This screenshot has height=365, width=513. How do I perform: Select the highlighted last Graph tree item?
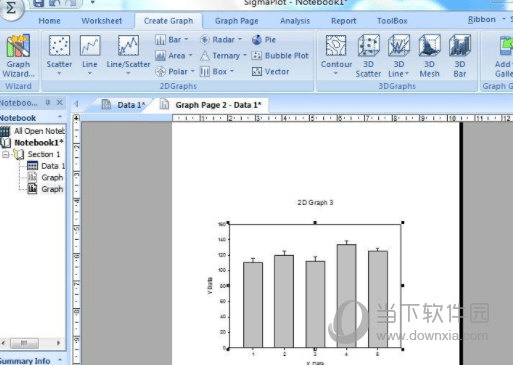tap(45, 189)
